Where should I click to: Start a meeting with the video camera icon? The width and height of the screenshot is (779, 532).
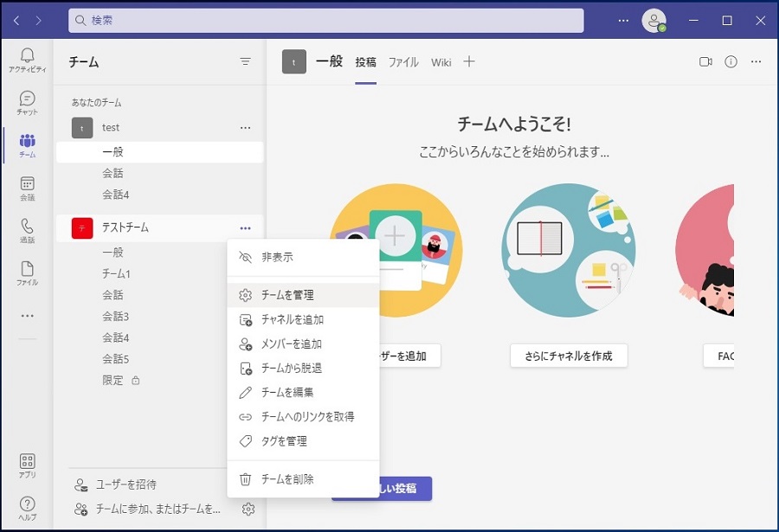tap(705, 62)
